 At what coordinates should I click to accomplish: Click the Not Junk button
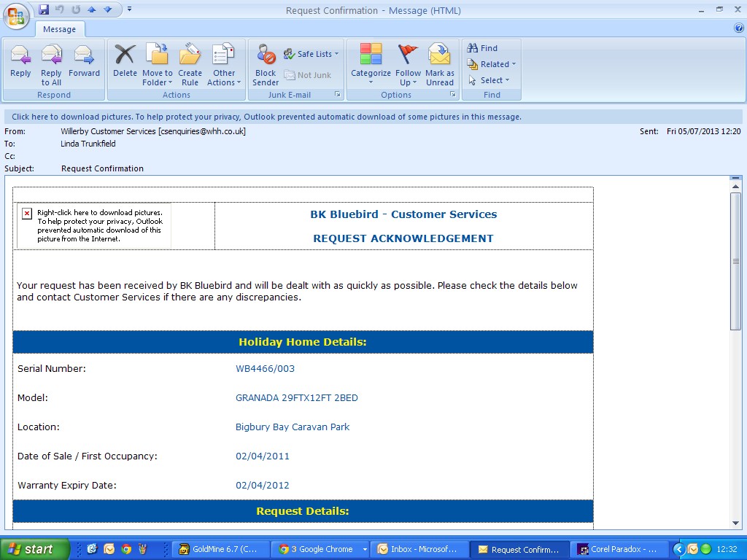tap(308, 75)
